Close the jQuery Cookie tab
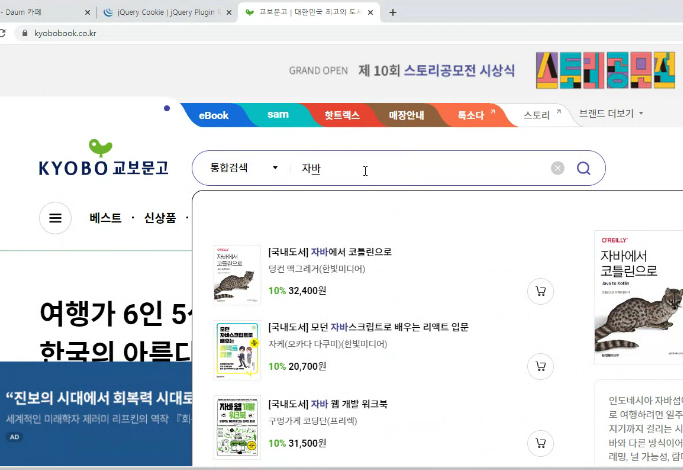The width and height of the screenshot is (683, 470). coord(229,13)
